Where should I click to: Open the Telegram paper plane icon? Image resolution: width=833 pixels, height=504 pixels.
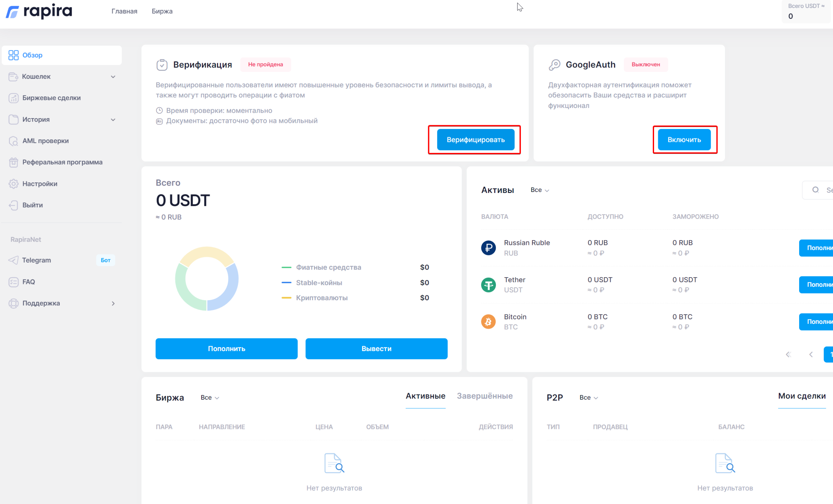click(x=13, y=260)
